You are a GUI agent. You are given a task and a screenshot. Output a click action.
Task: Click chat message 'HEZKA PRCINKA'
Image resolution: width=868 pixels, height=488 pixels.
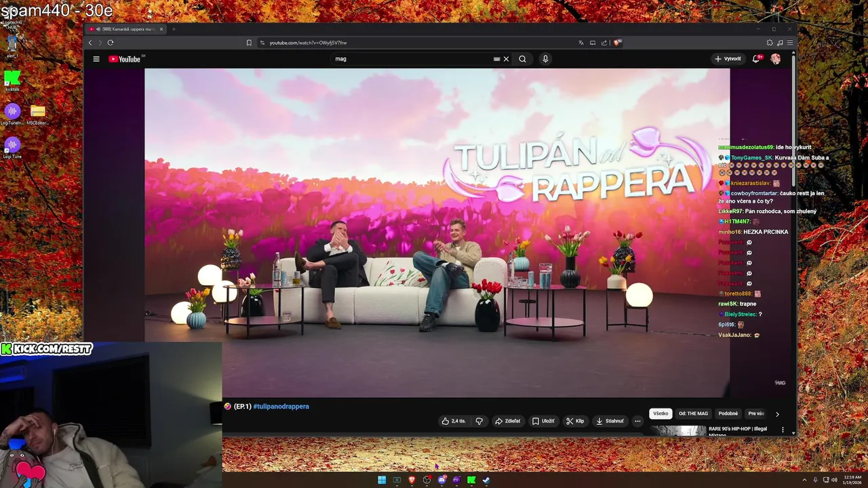[x=766, y=232]
